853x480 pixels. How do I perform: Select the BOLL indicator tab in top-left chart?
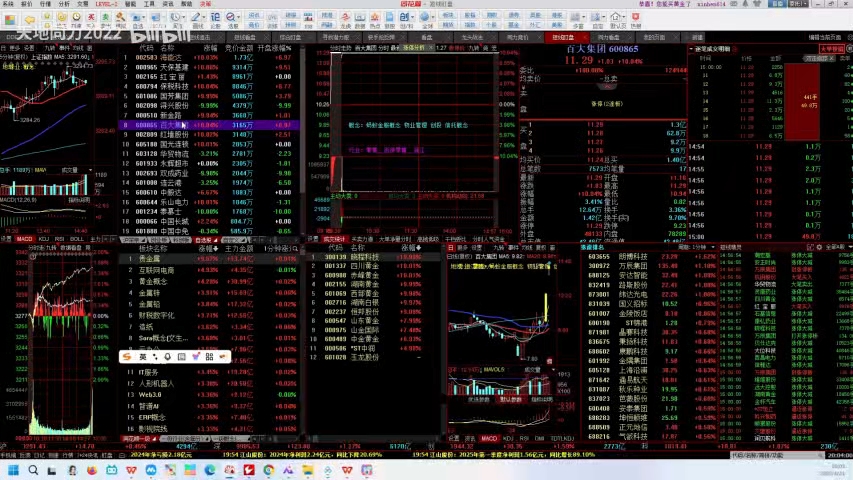(x=76, y=239)
